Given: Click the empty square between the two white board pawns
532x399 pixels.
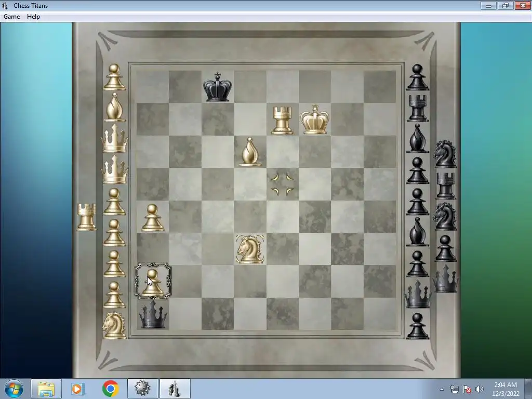Looking at the screenshot, I should (153, 249).
